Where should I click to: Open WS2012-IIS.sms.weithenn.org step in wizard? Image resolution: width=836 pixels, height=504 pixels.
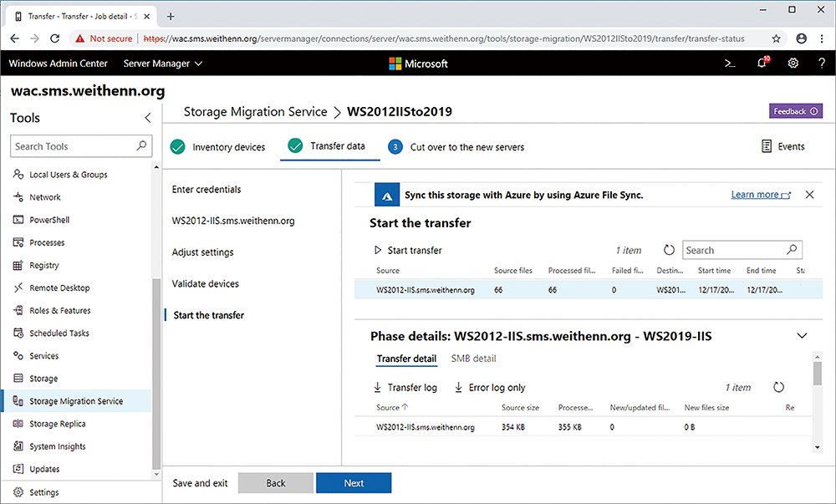[233, 221]
